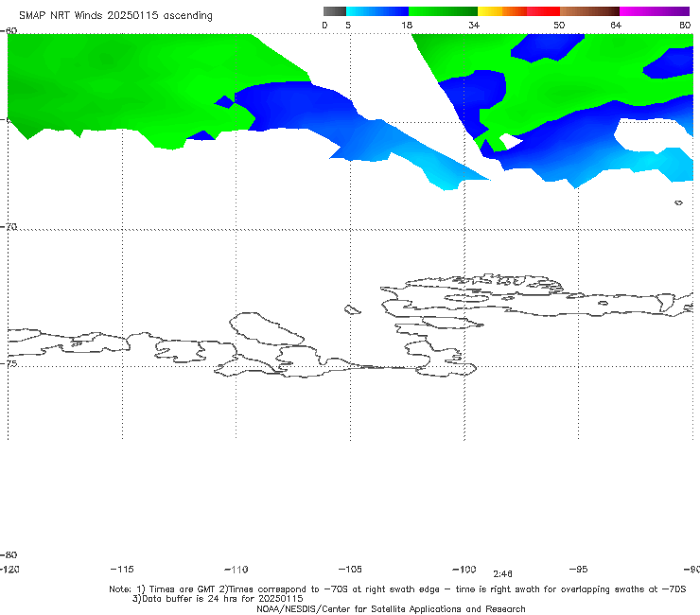Screen dimensions: 700x615
Task: Click the color bar label '64'
Action: [x=616, y=25]
